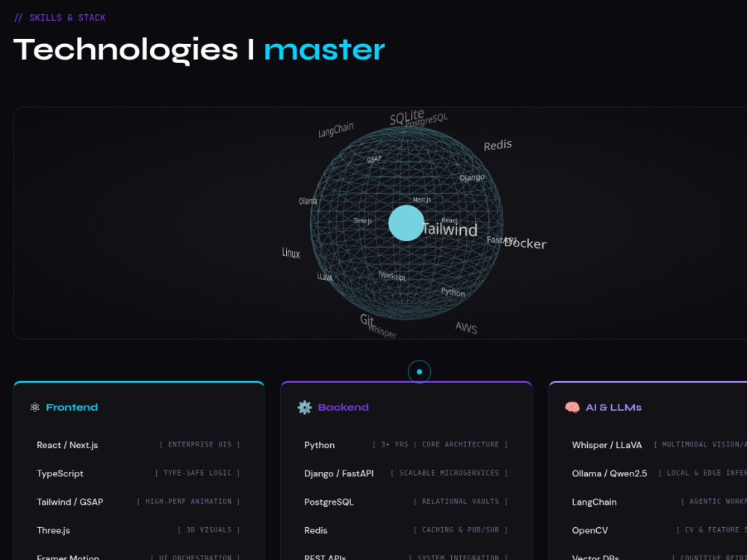The height and width of the screenshot is (560, 747).
Task: Click the gear icon beside Backend
Action: pos(305,407)
